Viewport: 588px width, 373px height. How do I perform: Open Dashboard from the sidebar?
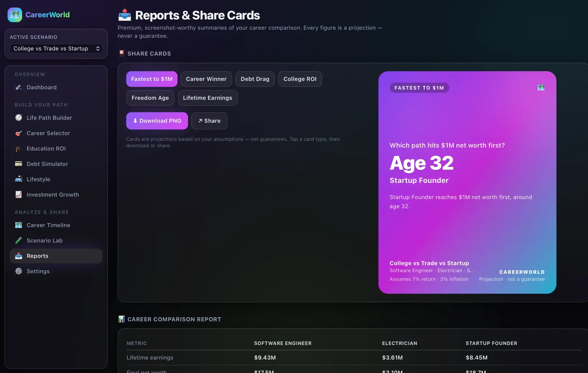point(56,87)
